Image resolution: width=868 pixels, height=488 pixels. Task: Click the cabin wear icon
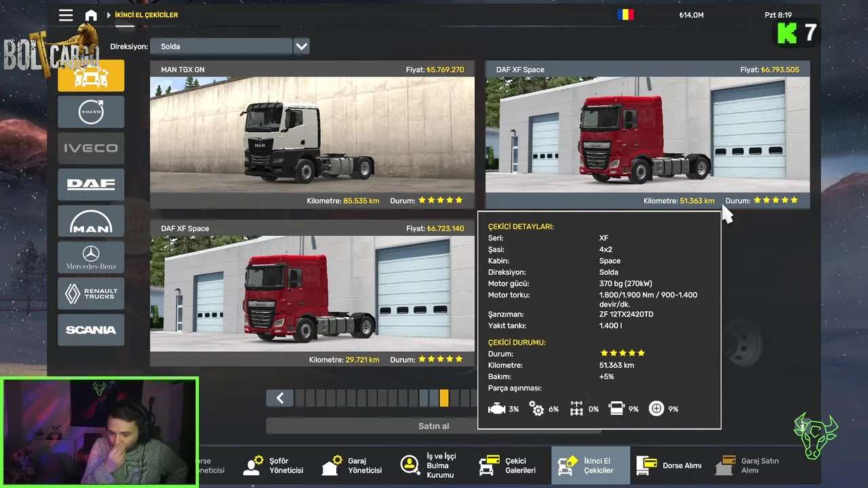click(616, 409)
